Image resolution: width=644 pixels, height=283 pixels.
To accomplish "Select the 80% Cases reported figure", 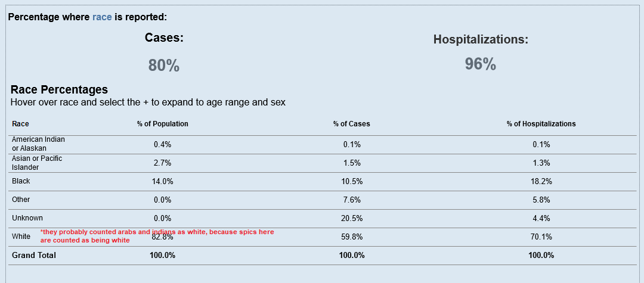I will (x=164, y=66).
